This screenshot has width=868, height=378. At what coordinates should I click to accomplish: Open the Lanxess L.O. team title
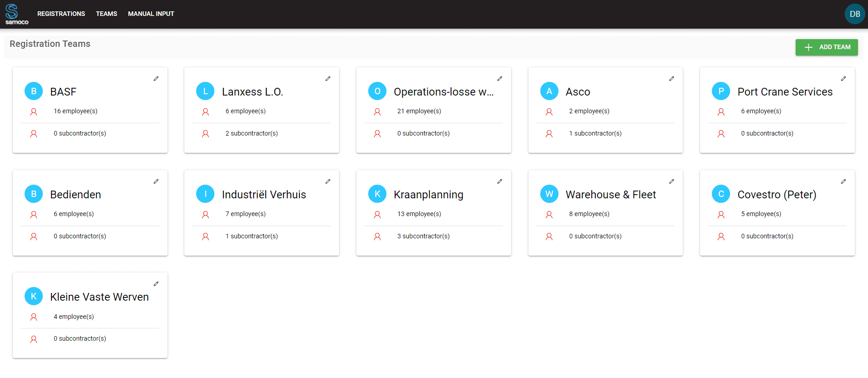(253, 92)
